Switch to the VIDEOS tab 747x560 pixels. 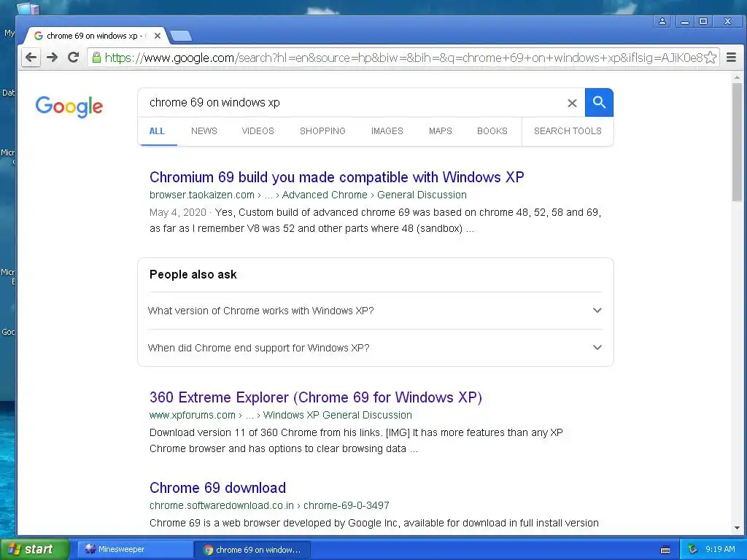pyautogui.click(x=258, y=131)
